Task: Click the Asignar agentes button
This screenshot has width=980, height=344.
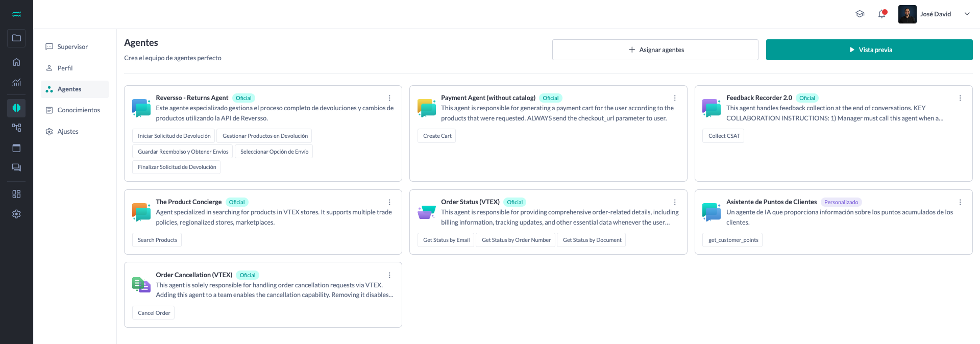Action: click(655, 50)
